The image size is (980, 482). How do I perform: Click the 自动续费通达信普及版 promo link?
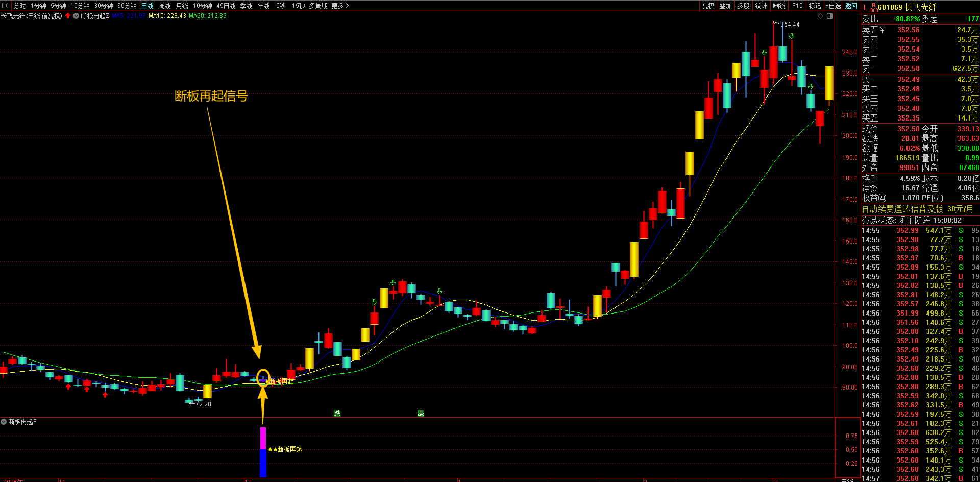(917, 209)
